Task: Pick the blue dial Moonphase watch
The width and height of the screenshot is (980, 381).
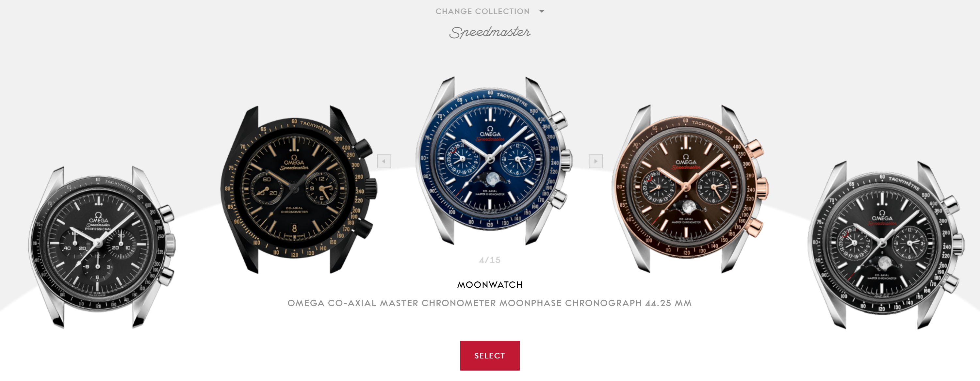Action: click(494, 160)
